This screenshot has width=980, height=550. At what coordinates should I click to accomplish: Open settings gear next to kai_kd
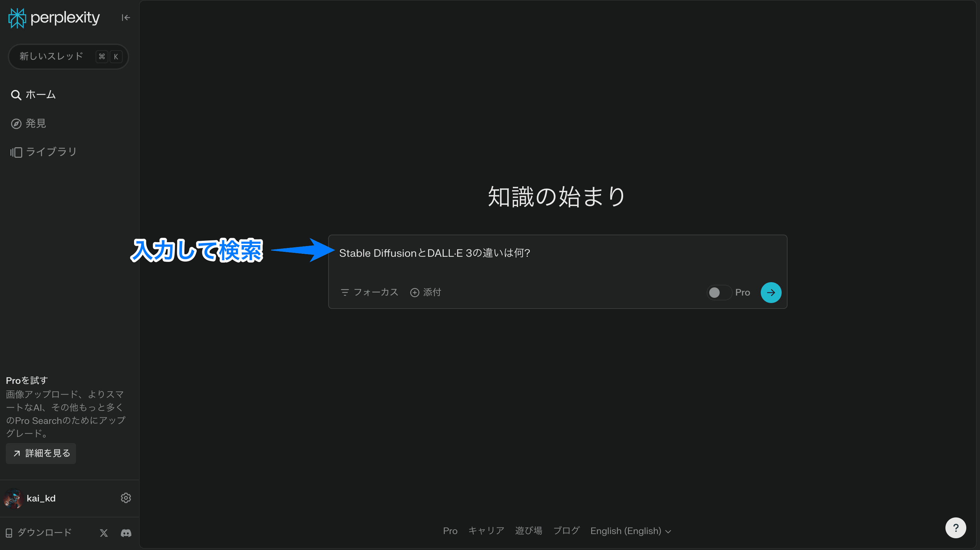coord(126,498)
